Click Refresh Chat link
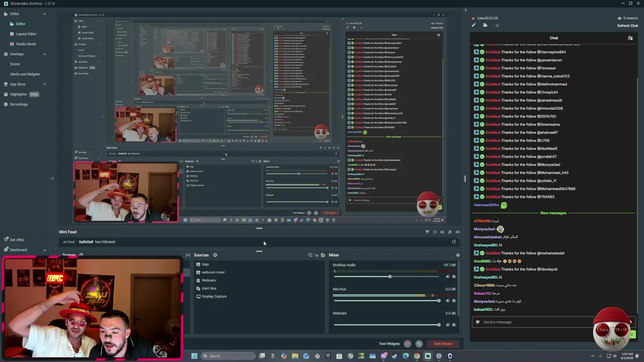644x362 pixels. pos(627,26)
